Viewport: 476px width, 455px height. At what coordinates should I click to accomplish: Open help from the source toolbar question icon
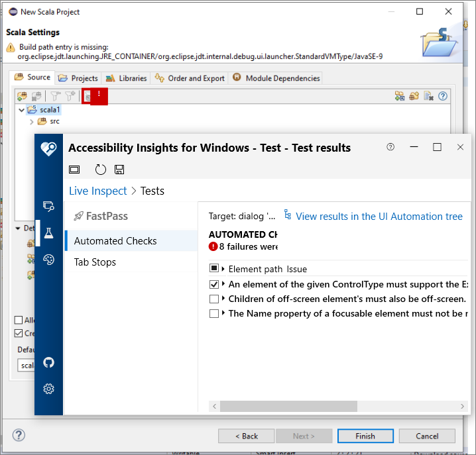point(443,96)
